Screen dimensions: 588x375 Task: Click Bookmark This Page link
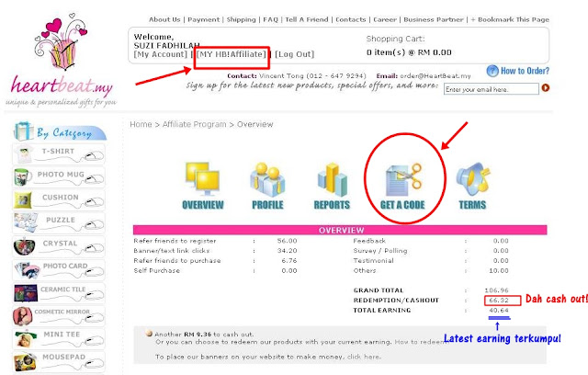point(510,19)
